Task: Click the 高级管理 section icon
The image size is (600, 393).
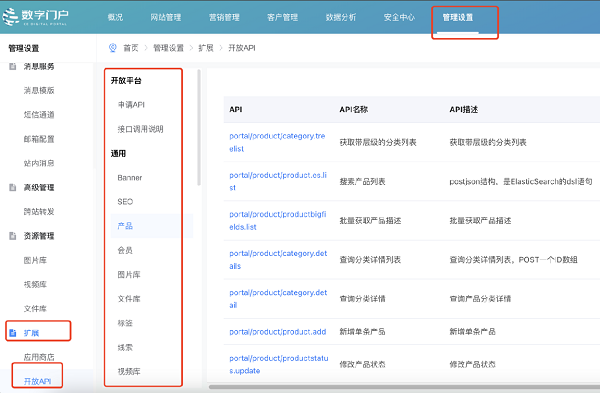Action: click(13, 188)
